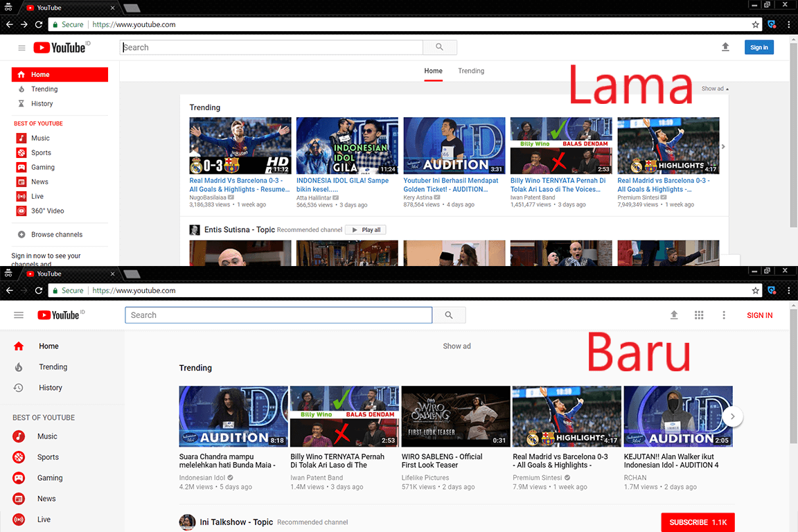Open Chrome menu in top browser window
Screen dimensions: 798x532
click(x=789, y=24)
